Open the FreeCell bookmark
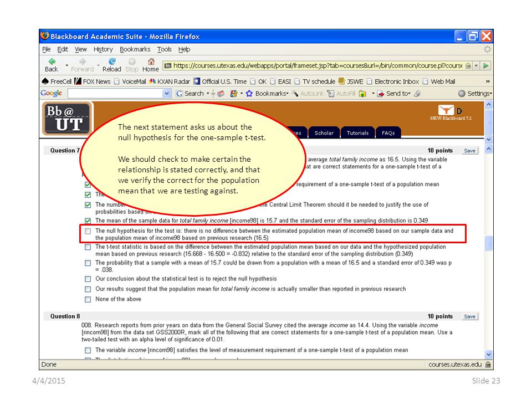This screenshot has height=399, width=532. [x=57, y=81]
